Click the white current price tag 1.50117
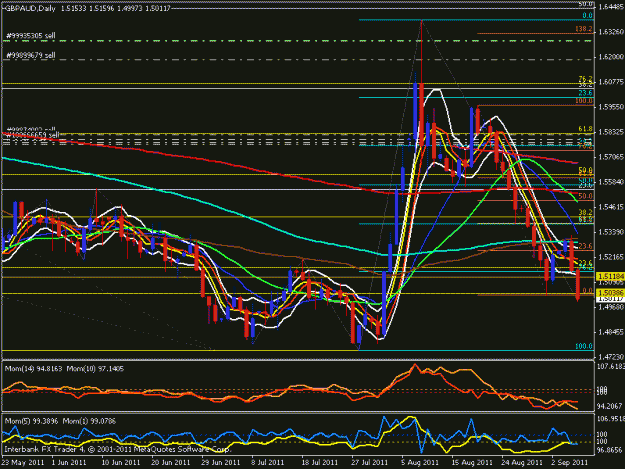625x469 pixels. [610, 299]
